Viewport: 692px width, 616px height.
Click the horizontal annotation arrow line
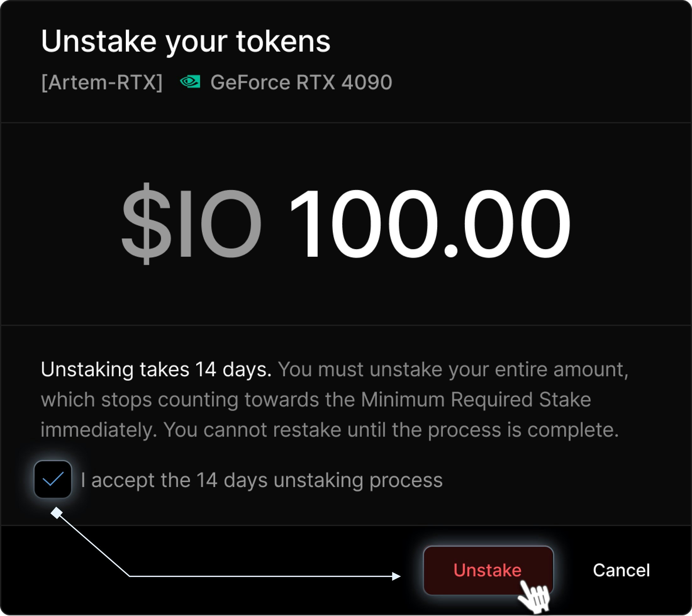click(x=261, y=576)
